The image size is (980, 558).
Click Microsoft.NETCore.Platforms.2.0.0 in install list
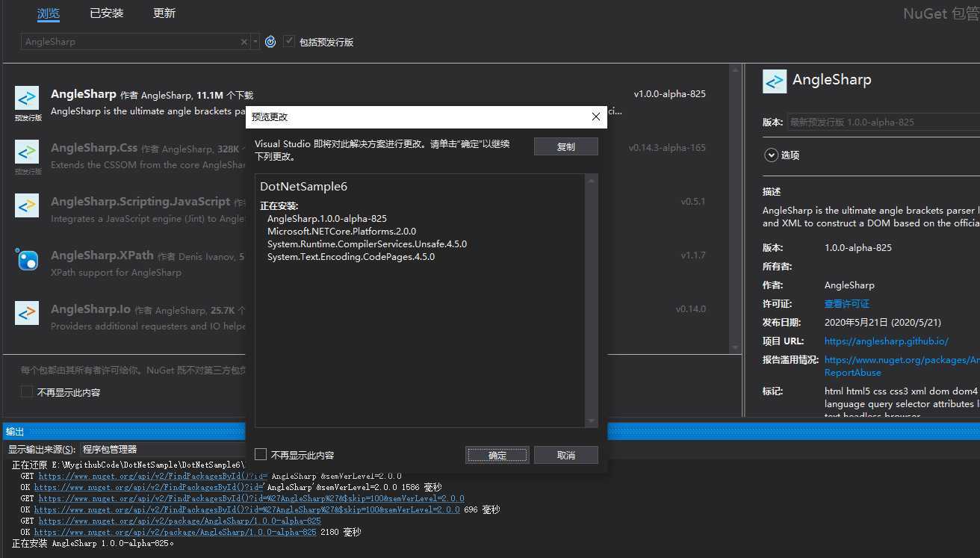click(341, 232)
